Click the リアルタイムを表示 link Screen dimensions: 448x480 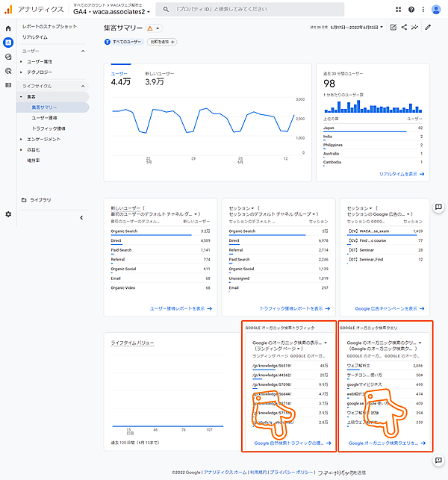click(402, 173)
